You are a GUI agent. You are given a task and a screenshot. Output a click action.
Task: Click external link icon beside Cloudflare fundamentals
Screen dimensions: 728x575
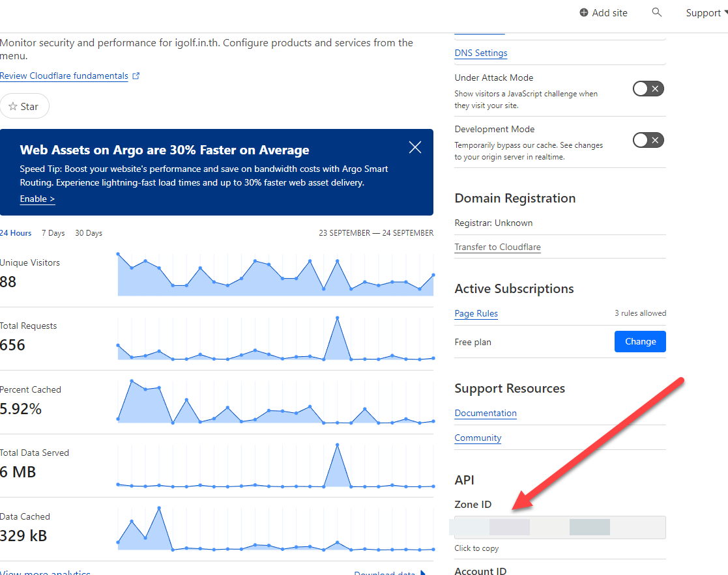pos(136,76)
